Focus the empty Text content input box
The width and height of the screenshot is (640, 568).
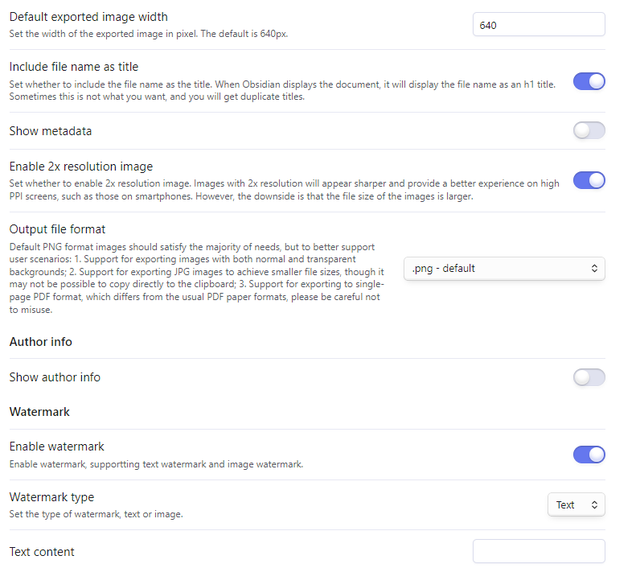pos(538,552)
